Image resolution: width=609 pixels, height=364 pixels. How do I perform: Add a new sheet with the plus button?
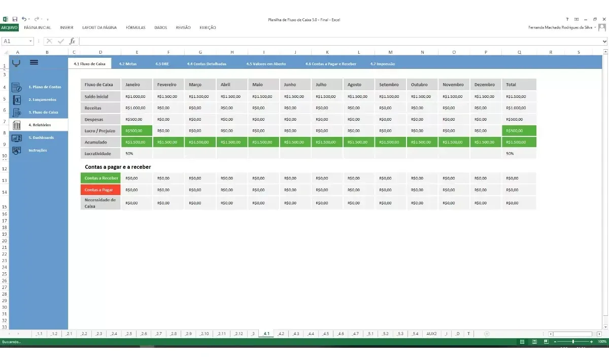point(487,334)
